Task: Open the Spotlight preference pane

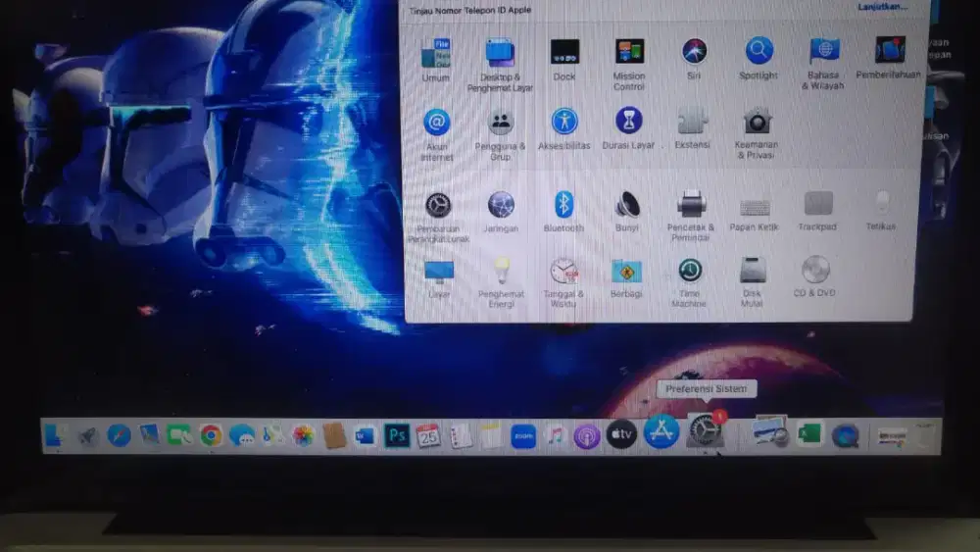Action: point(759,51)
